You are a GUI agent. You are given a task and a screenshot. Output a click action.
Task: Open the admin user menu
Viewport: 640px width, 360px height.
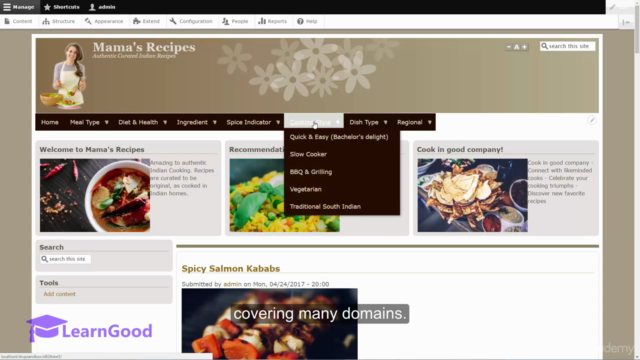(x=102, y=7)
